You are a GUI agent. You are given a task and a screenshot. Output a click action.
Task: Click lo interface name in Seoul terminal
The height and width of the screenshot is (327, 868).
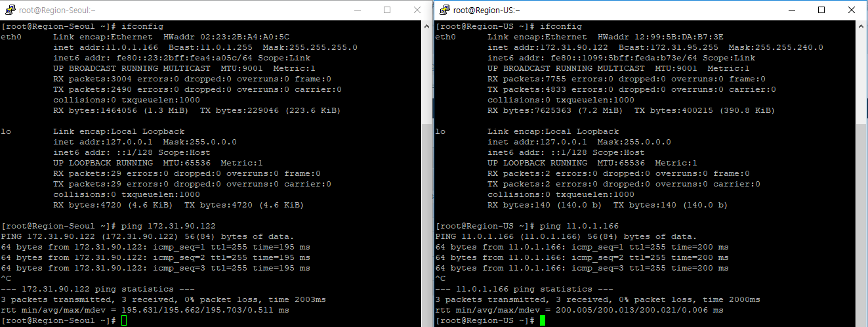point(7,131)
